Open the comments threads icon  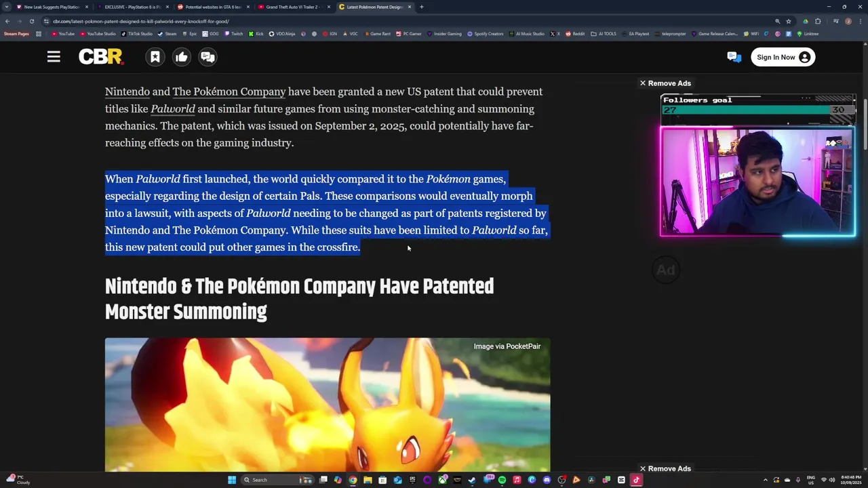(208, 57)
